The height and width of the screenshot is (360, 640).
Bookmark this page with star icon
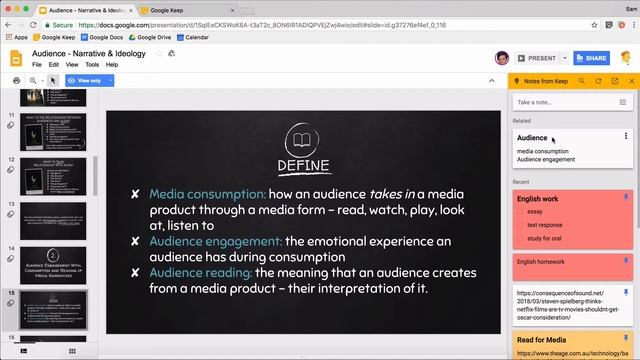594,25
